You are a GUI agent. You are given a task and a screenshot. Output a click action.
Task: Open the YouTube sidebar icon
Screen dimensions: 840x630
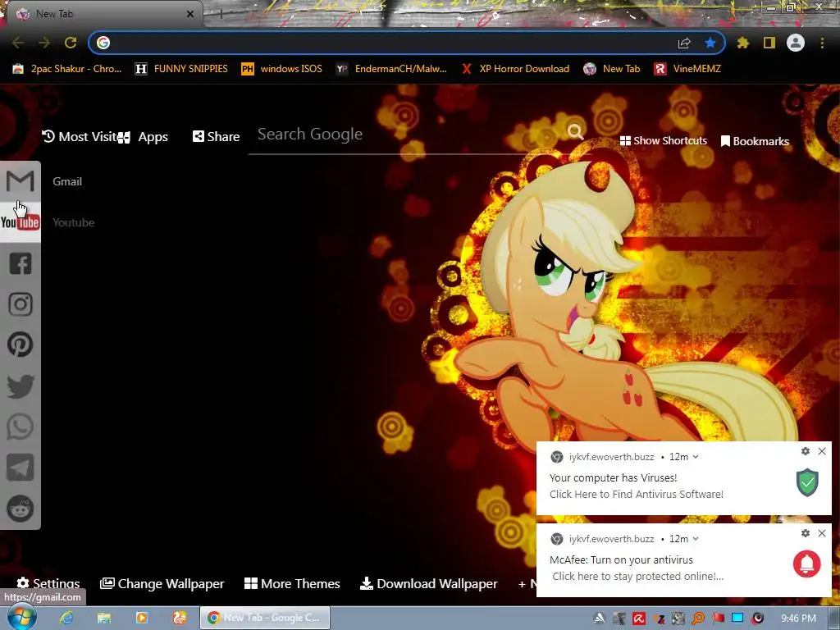[x=21, y=222]
